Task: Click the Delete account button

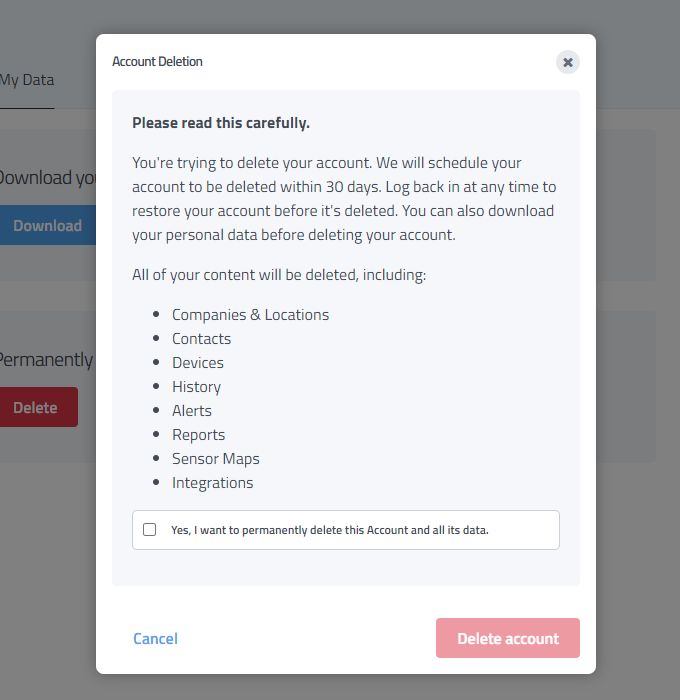Action: pos(508,638)
